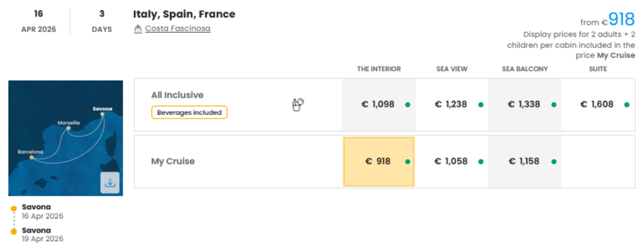The height and width of the screenshot is (248, 644).
Task: Select My Cruise Sea Balcony price € 1,158
Action: click(524, 162)
